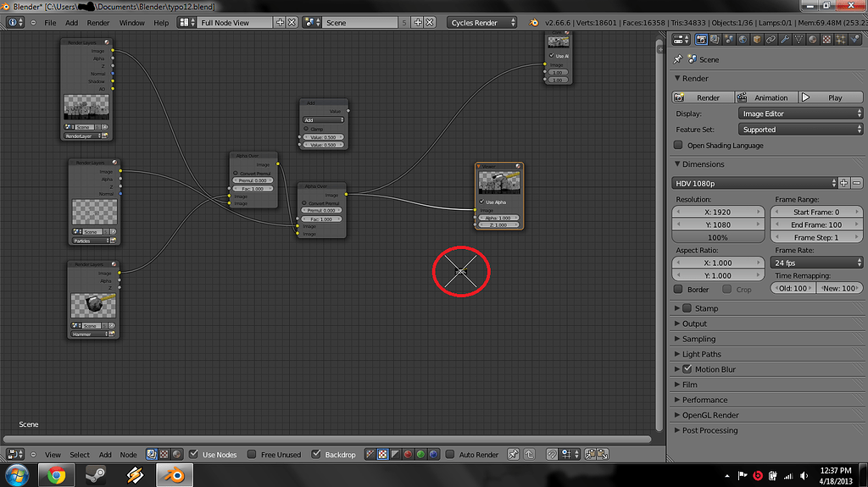Toggle the Backdrop checkbox
Screen dimensions: 868x487
pyautogui.click(x=315, y=454)
